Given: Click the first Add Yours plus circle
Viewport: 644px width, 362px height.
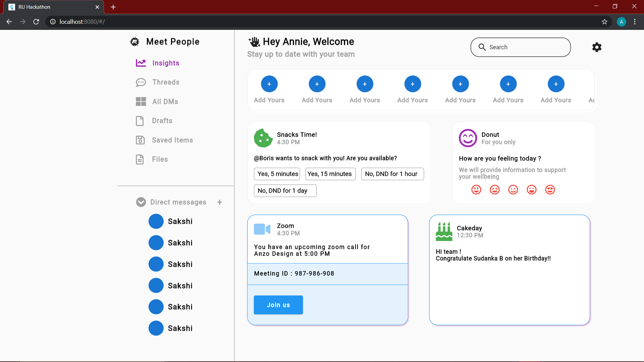Looking at the screenshot, I should (269, 84).
